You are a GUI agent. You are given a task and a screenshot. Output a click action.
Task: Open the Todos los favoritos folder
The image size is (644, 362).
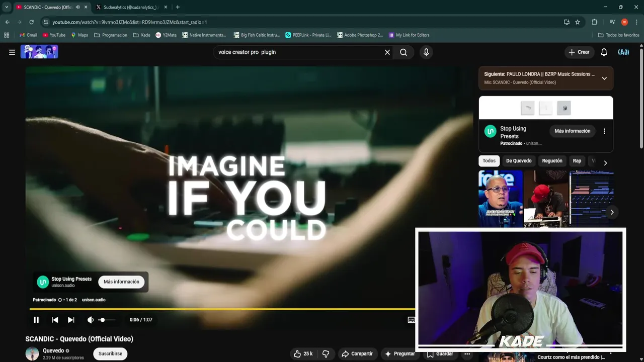(x=619, y=35)
